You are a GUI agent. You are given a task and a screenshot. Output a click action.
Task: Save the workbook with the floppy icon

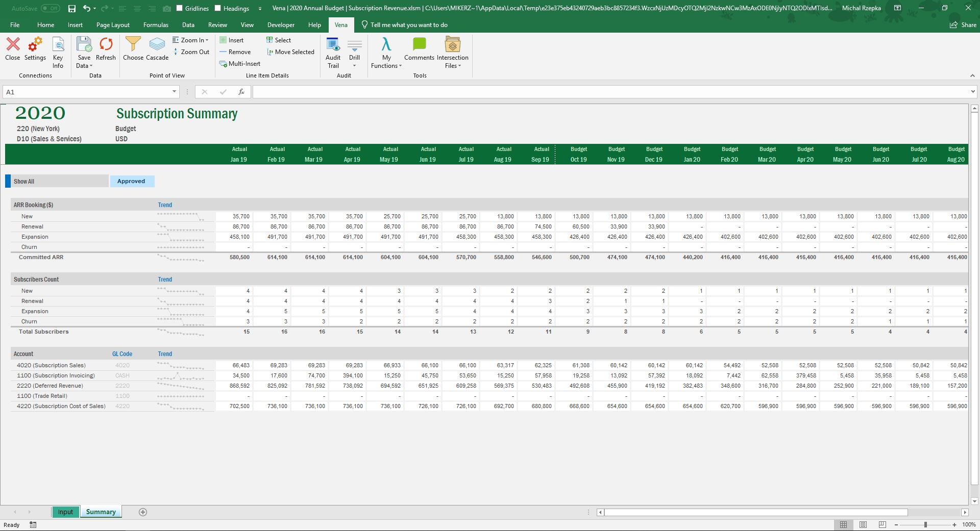coord(72,8)
